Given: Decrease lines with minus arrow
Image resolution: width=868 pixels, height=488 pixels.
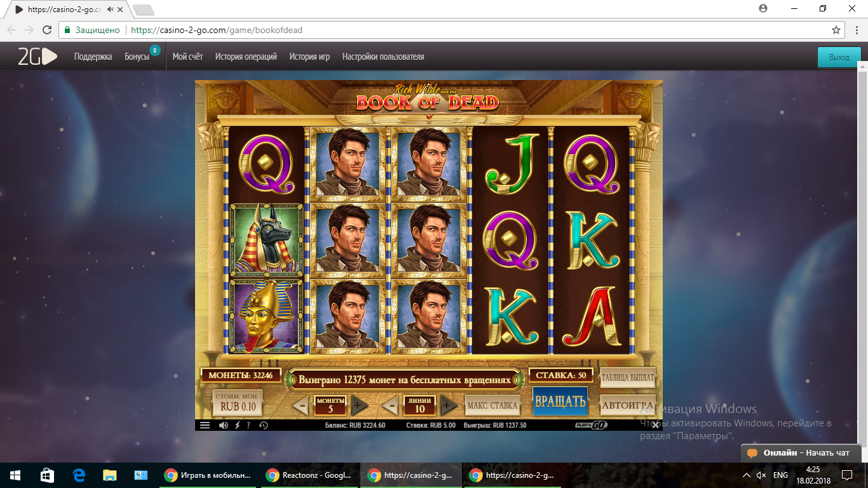Looking at the screenshot, I should click(x=391, y=405).
